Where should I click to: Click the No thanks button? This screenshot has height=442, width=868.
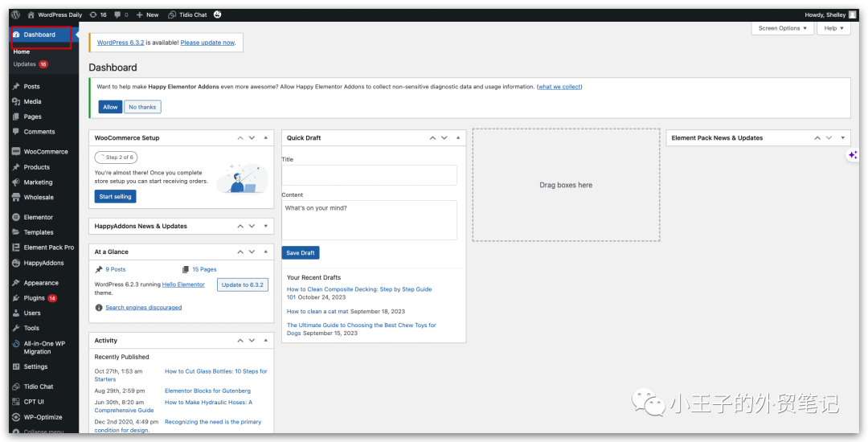[142, 107]
